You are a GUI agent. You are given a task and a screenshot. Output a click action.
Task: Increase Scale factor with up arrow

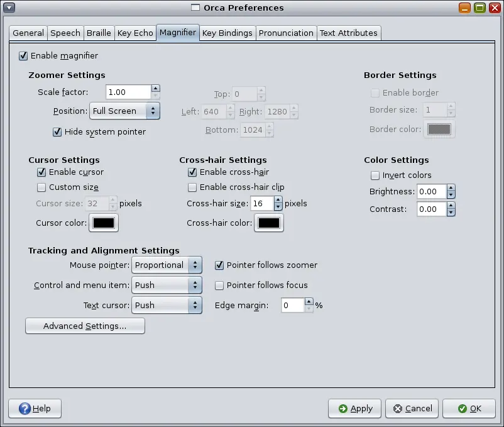click(x=155, y=89)
